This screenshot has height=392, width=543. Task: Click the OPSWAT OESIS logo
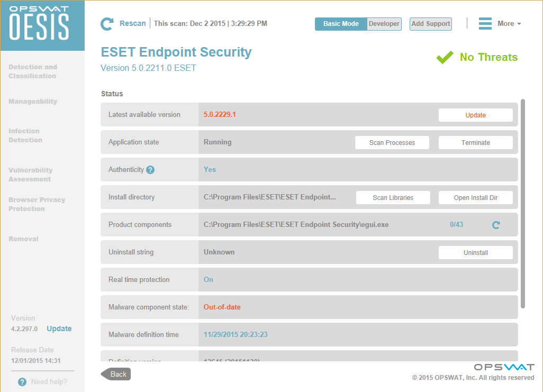coord(39,24)
